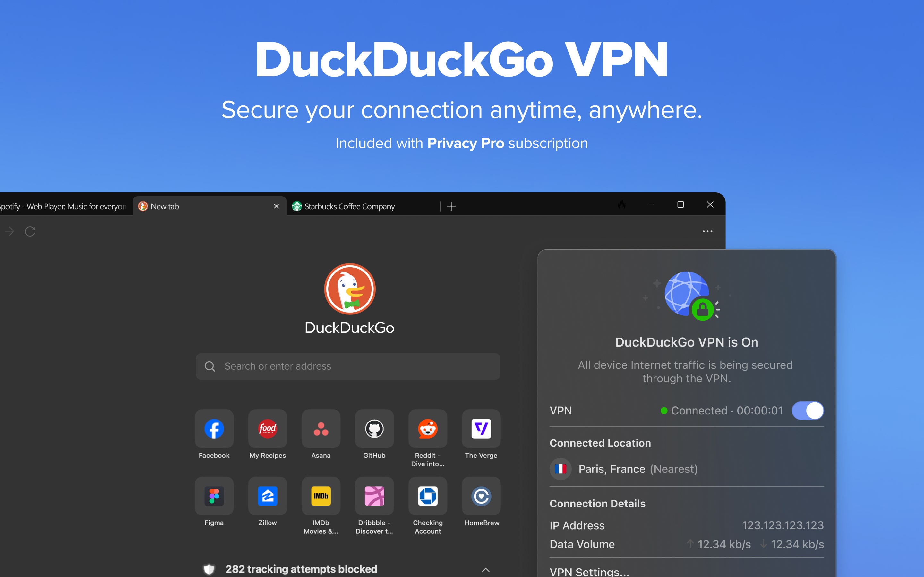This screenshot has width=924, height=577.
Task: Add a new tab with plus button
Action: pos(451,206)
